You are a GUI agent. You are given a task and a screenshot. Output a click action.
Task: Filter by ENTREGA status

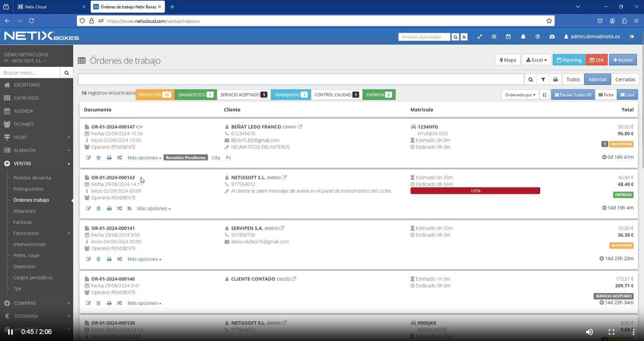click(x=379, y=95)
